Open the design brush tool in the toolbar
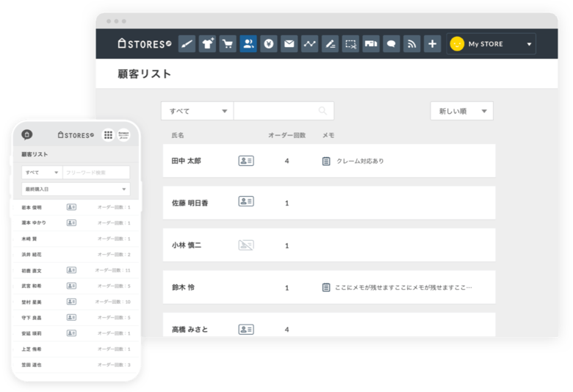 click(187, 44)
